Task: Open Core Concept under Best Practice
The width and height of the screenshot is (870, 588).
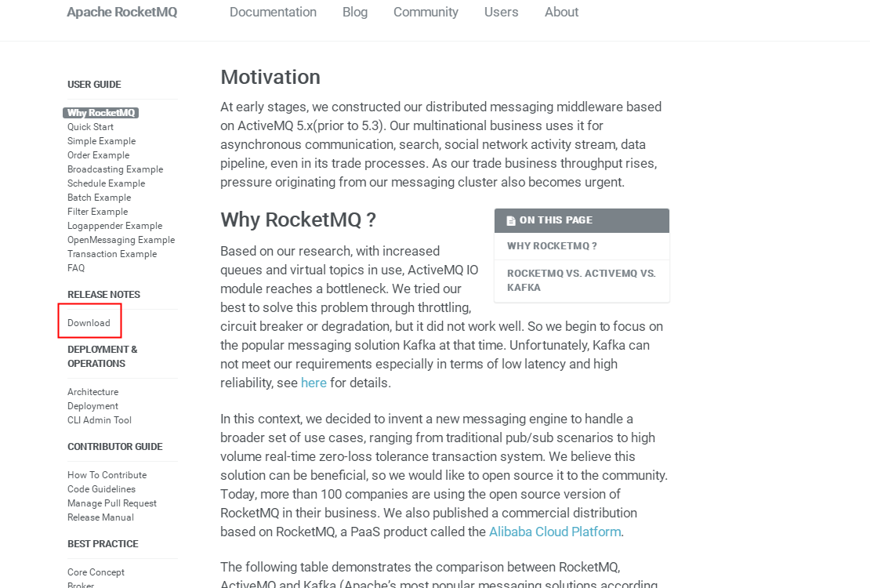Action: 96,572
